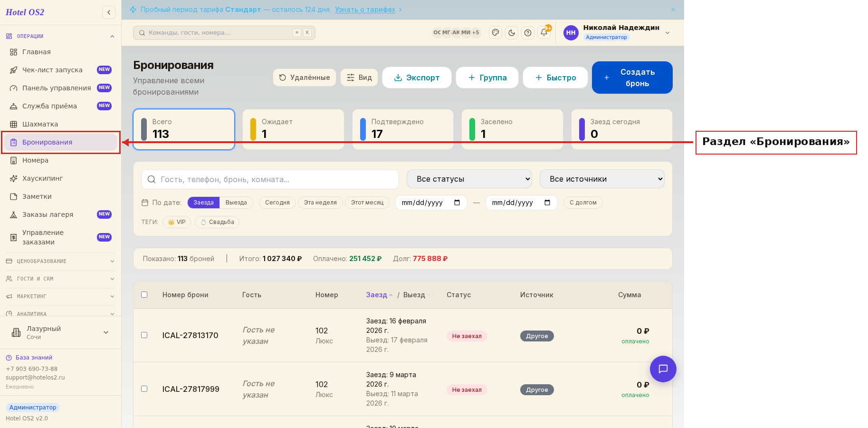Collapse the ОПЕРАЦИИ sidebar group

[60, 36]
